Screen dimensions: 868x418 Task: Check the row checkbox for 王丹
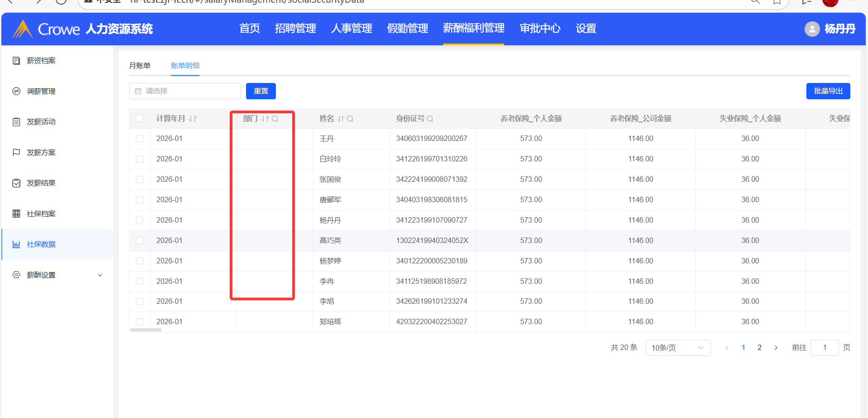pos(140,139)
